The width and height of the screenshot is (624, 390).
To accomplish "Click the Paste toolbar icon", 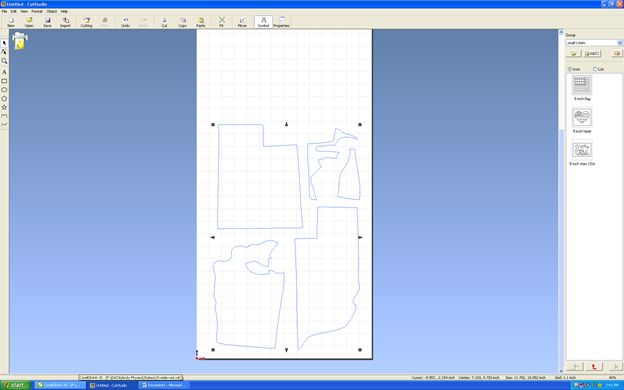I will coord(201,22).
